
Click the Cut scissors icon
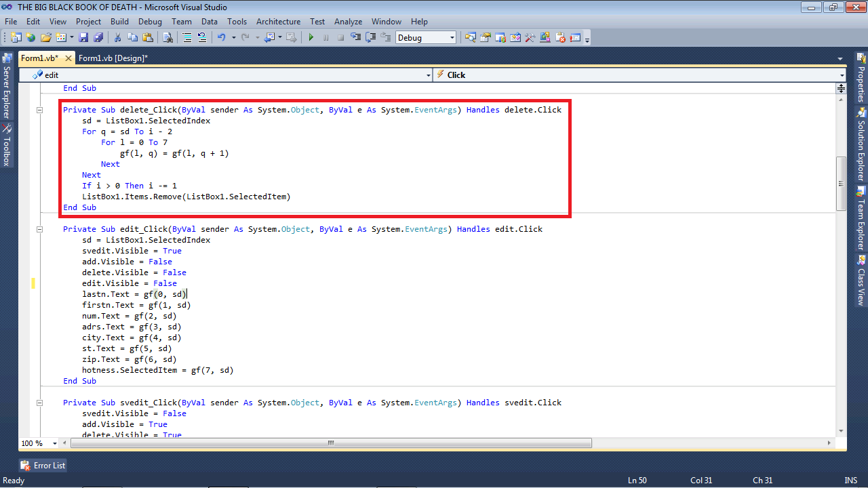click(117, 37)
